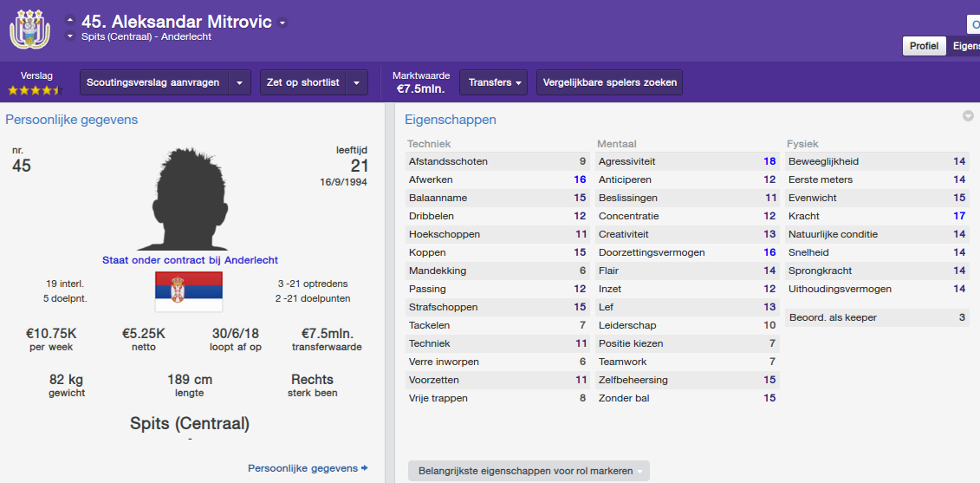Click Vergelijkbare spelers zoeken button
This screenshot has width=980, height=483.
coord(609,83)
